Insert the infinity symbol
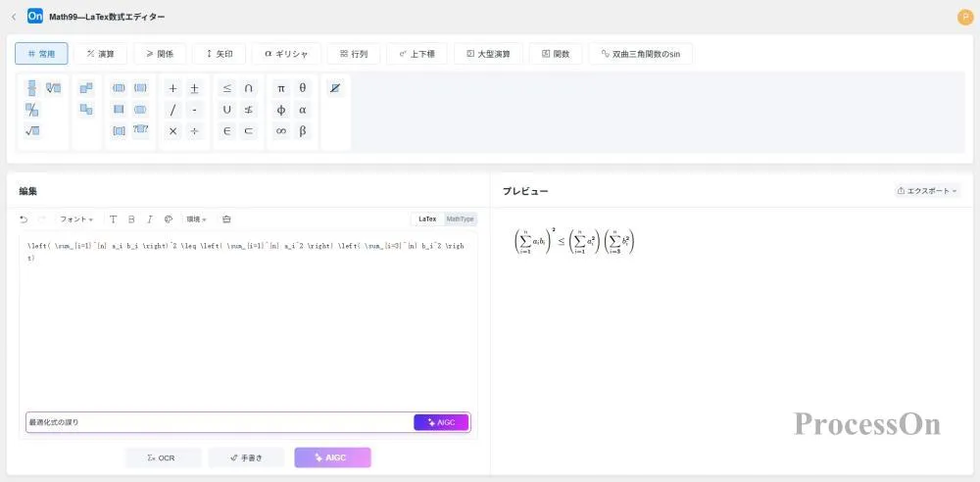980x482 pixels. pos(281,131)
